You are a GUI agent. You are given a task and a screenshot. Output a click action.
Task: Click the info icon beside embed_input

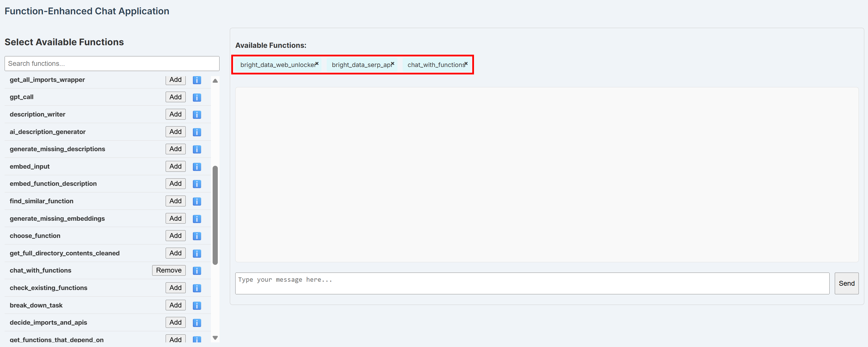coord(197,166)
